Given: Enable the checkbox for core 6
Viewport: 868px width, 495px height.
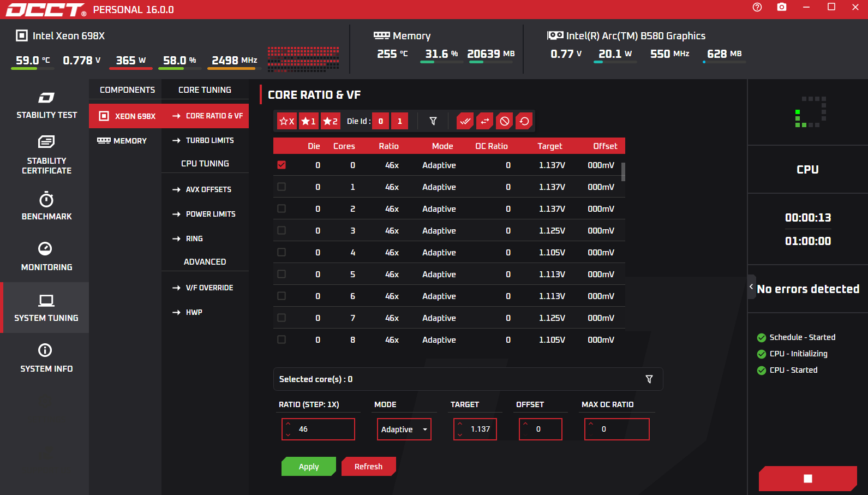Looking at the screenshot, I should pyautogui.click(x=282, y=296).
